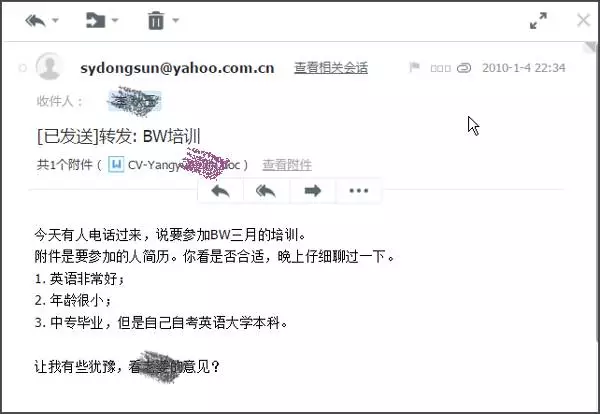Open the reply-all dropdown arrow
600x414 pixels.
(x=55, y=20)
